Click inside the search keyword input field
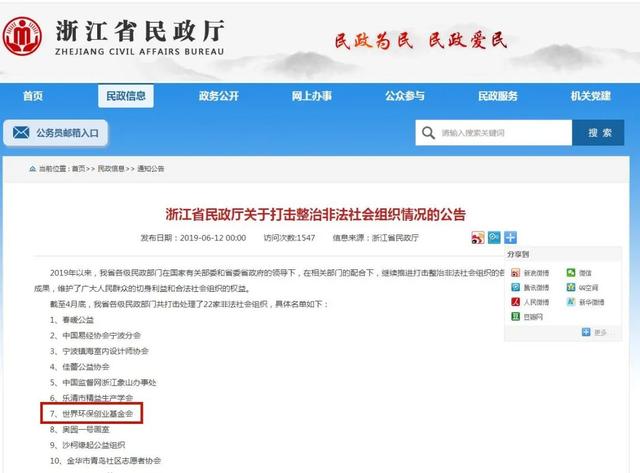Image resolution: width=640 pixels, height=473 pixels. point(494,133)
